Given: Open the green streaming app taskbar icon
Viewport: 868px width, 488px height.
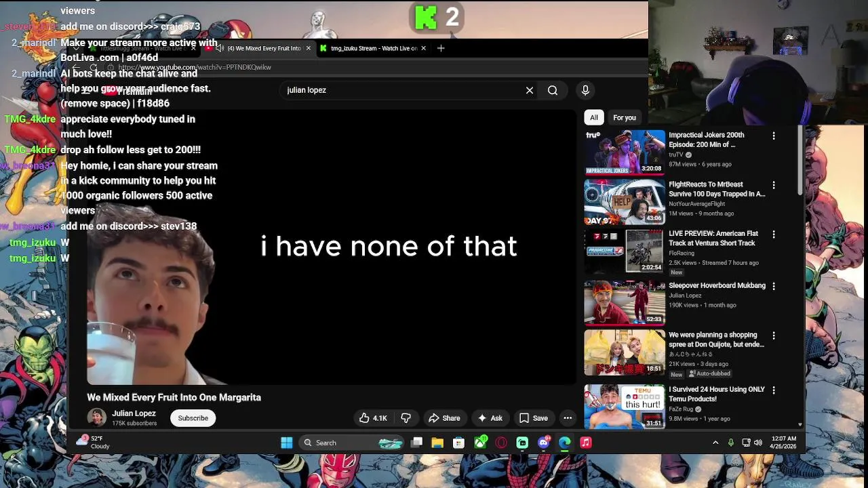Looking at the screenshot, I should click(522, 443).
